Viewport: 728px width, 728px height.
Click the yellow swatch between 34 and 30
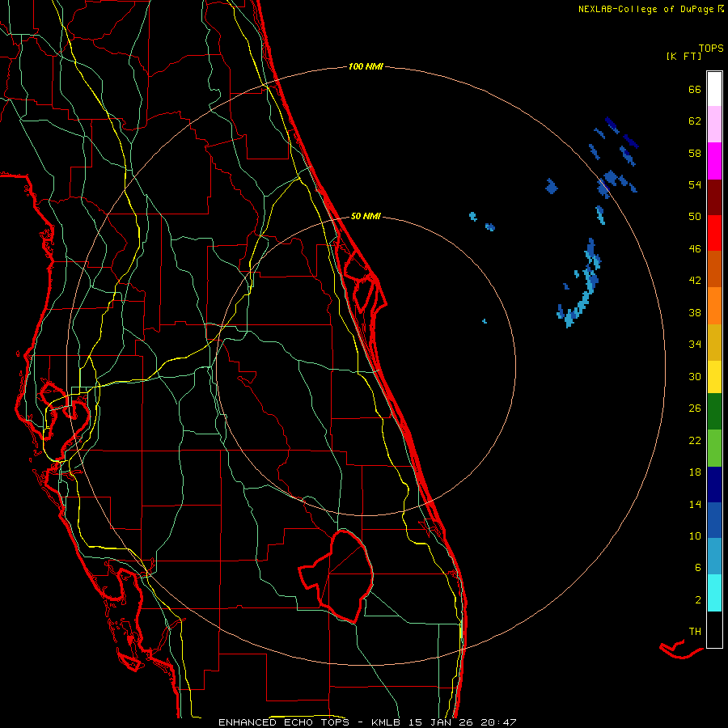tap(714, 377)
